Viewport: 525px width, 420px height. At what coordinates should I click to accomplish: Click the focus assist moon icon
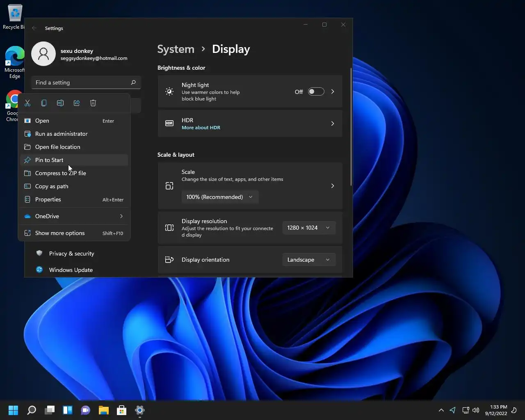[x=514, y=410]
